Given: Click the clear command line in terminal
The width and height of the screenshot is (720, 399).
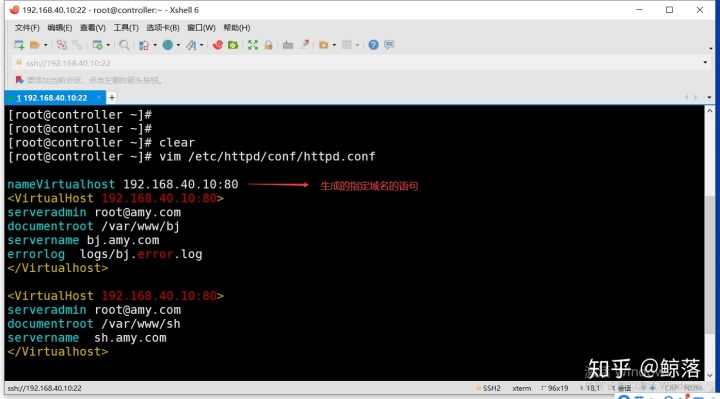Looking at the screenshot, I should pos(101,143).
